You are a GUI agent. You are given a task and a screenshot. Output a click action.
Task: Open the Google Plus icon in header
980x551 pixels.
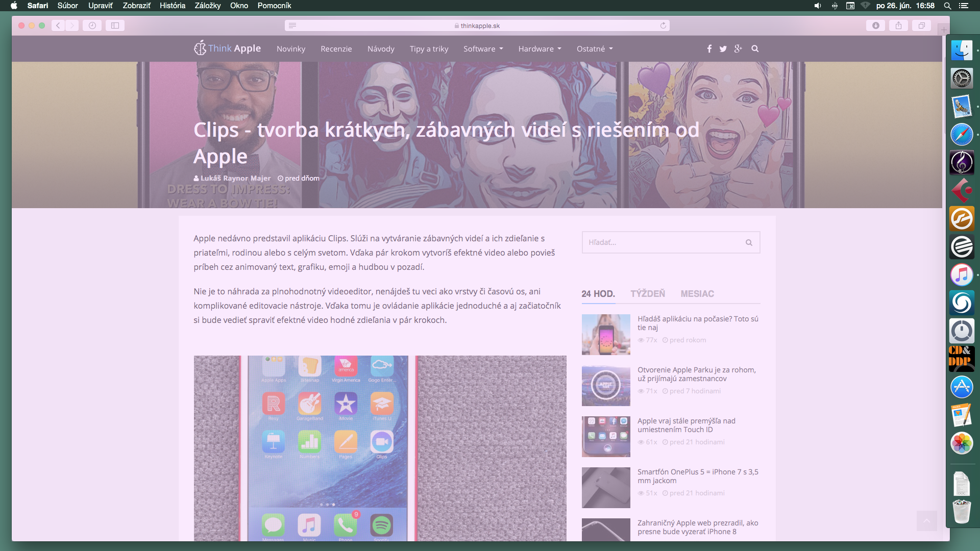(738, 48)
